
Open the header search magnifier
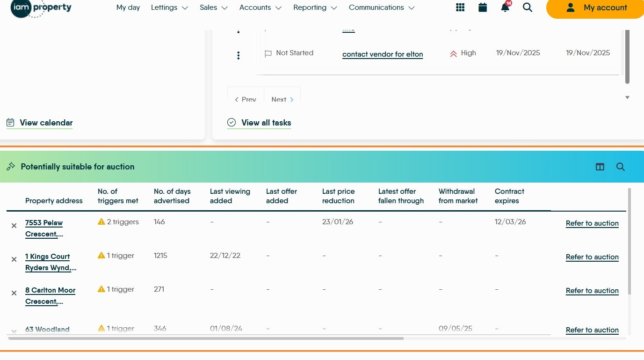[528, 7]
